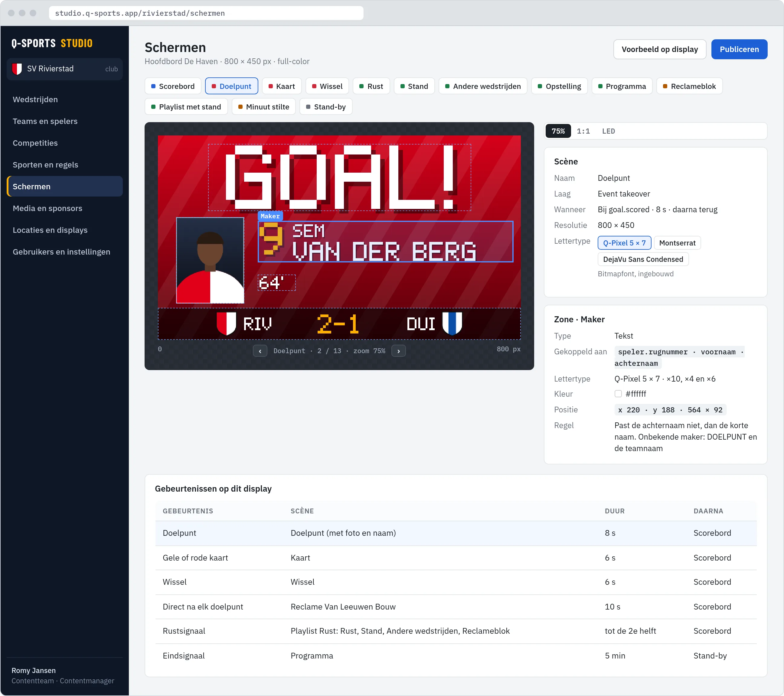Open the Stand scene tab
Viewport: 784px width, 696px height.
[414, 86]
